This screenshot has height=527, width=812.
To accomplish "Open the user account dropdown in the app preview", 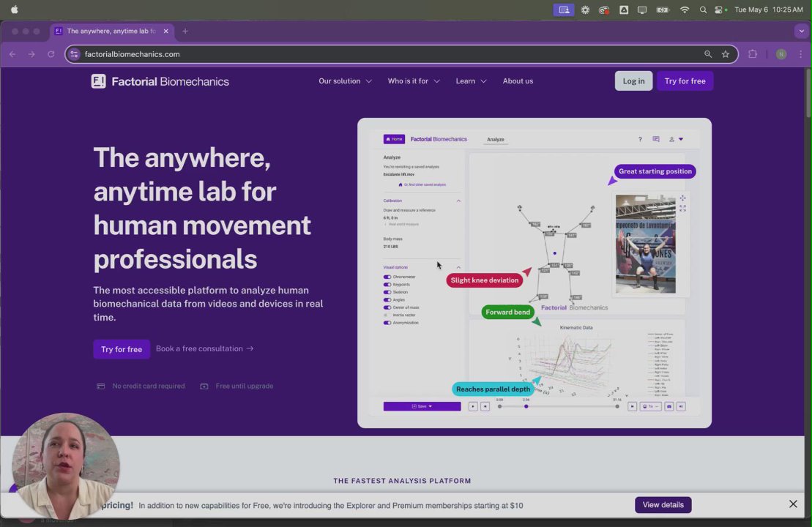I will tap(677, 139).
